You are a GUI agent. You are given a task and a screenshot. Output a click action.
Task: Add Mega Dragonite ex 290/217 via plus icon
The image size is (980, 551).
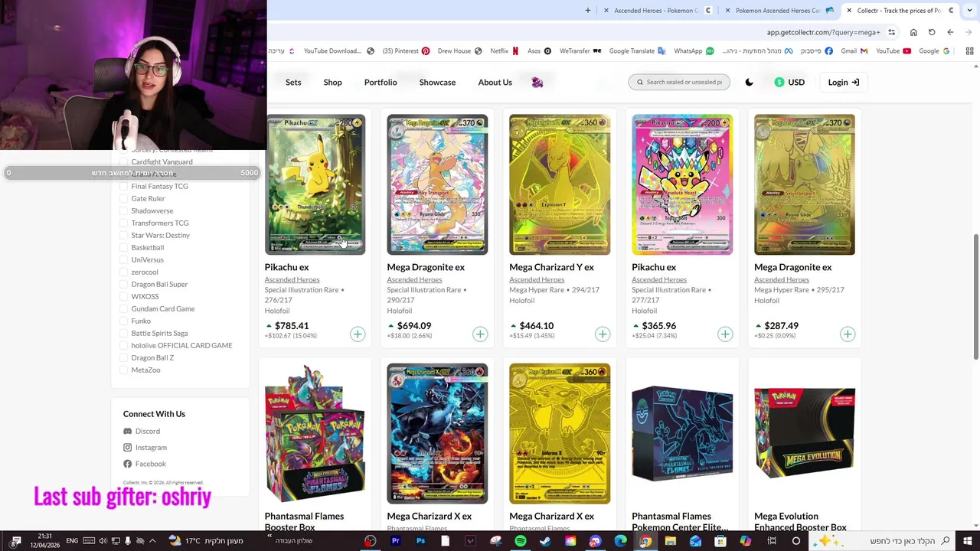(480, 334)
